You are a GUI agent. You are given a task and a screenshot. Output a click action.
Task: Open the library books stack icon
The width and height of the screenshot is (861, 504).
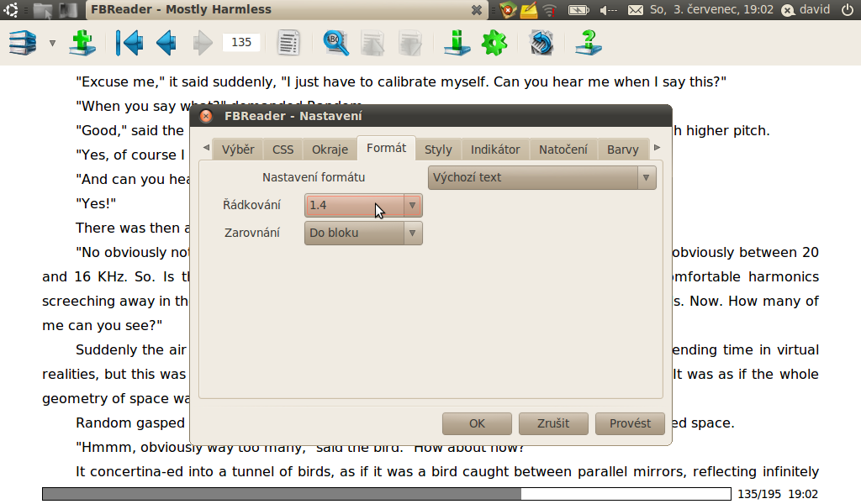23,43
